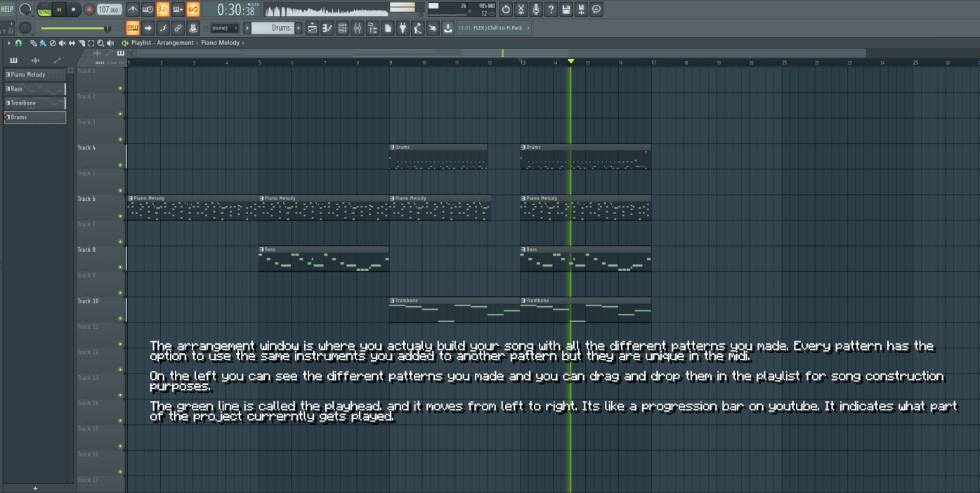Click the microphone one-click recording icon
Screen dimensions: 980x493
(536, 9)
